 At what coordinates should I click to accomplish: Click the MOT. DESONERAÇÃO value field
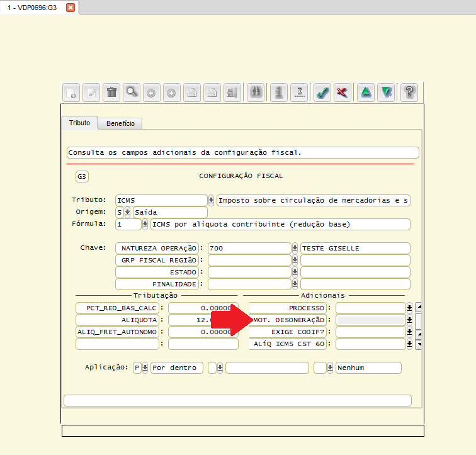(371, 320)
